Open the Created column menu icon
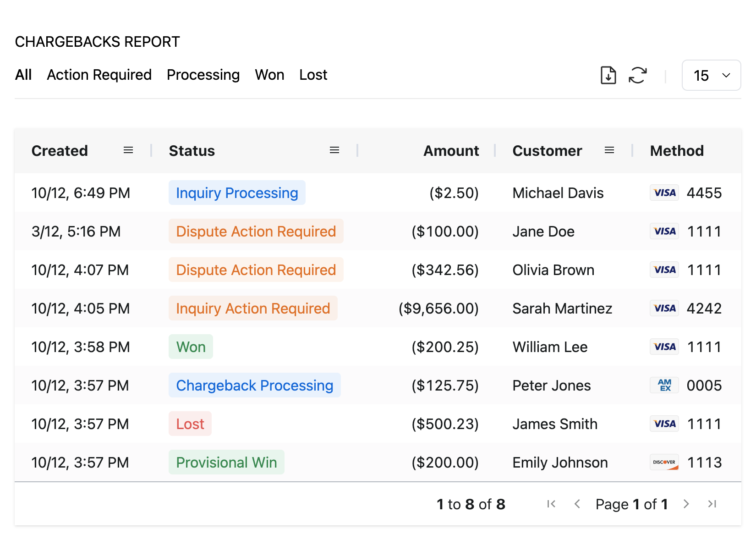Viewport: 756px width, 540px height. coord(128,150)
